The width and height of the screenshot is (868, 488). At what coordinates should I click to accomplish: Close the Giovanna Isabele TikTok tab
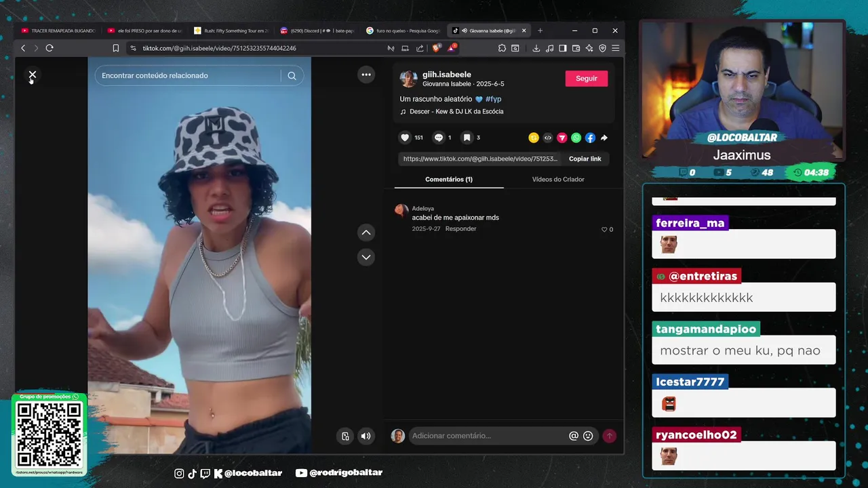tap(524, 30)
